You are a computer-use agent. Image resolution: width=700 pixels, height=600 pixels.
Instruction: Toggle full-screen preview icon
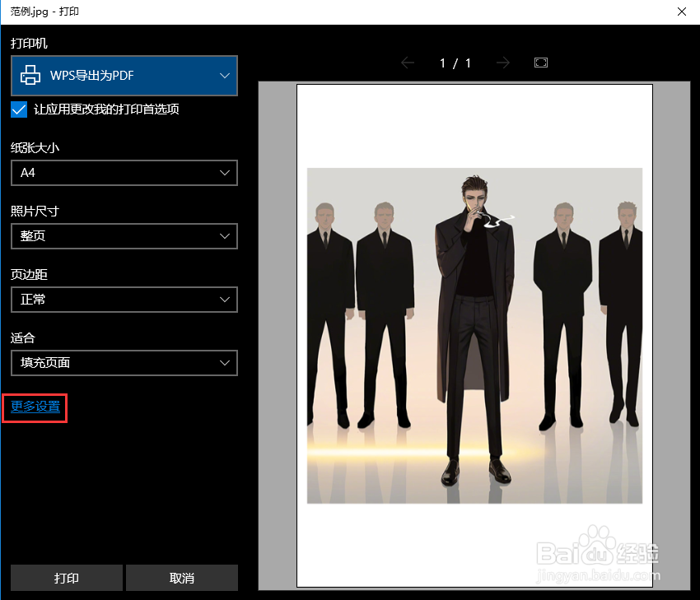point(540,63)
